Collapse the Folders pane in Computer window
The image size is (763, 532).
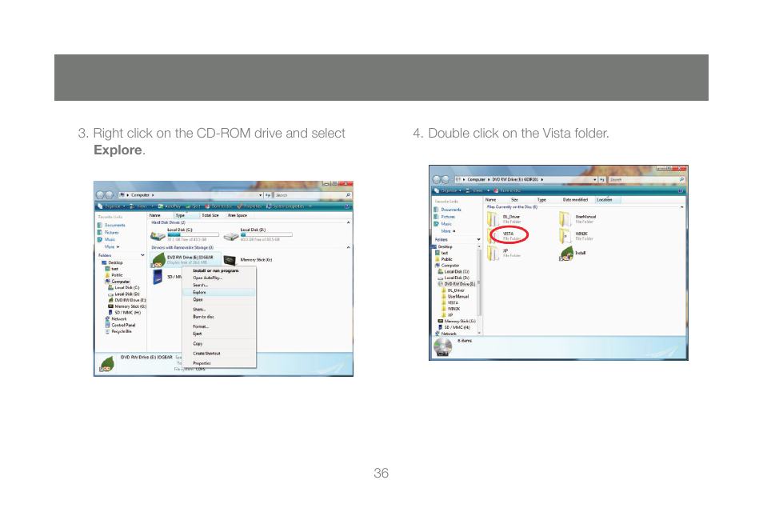142,255
